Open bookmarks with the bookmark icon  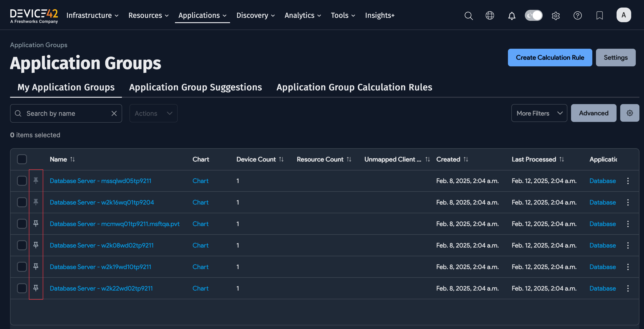click(x=599, y=16)
